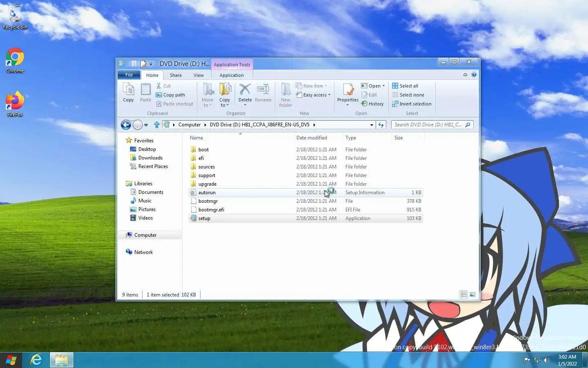Click the Start button on taskbar

[x=11, y=360]
